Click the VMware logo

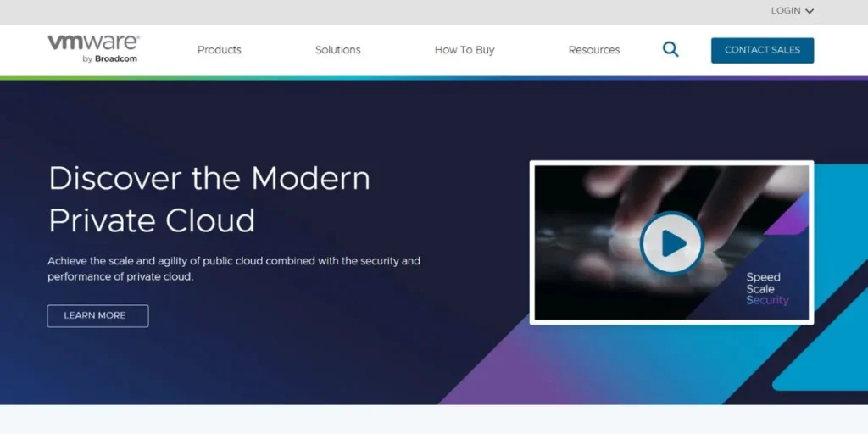click(x=93, y=43)
